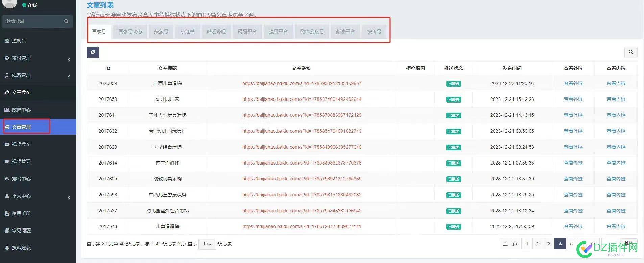Click the 发布时间 column header
Viewport: 644px width, 263px height.
(x=512, y=68)
